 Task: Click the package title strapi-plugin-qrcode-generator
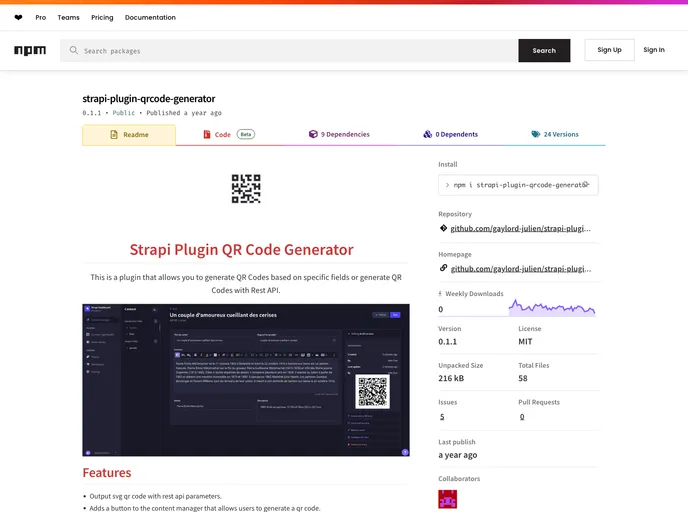pos(149,98)
